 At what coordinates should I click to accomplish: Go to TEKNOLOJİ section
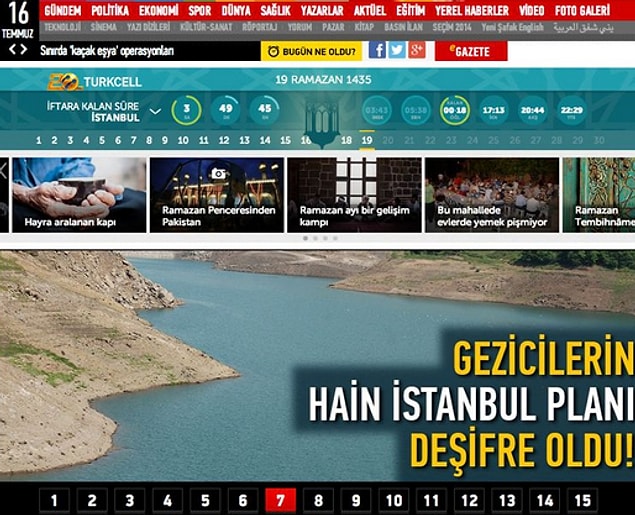point(63,28)
